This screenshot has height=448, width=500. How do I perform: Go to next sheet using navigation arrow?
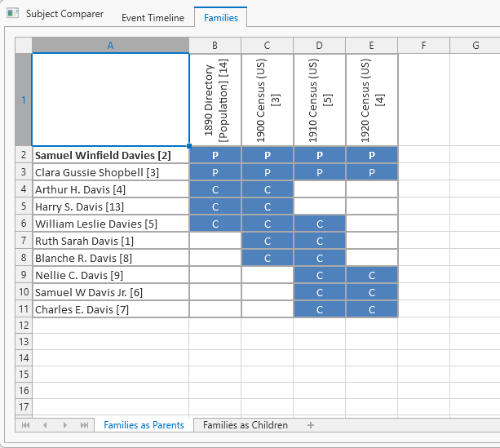[x=65, y=425]
